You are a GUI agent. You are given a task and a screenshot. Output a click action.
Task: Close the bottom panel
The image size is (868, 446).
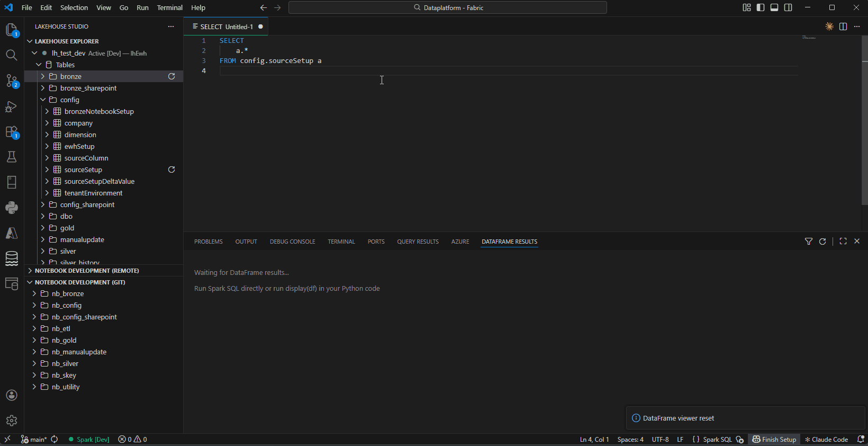pyautogui.click(x=857, y=241)
